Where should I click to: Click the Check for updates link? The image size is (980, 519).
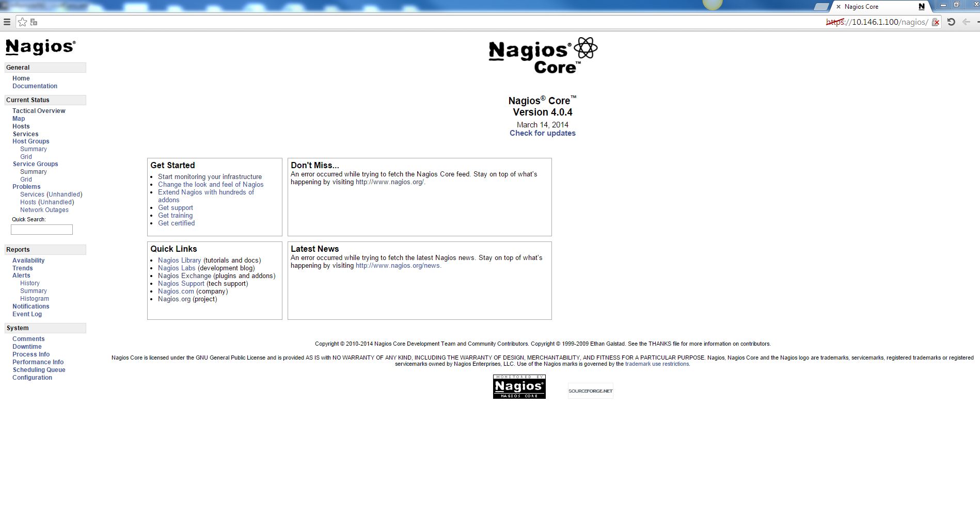tap(542, 133)
